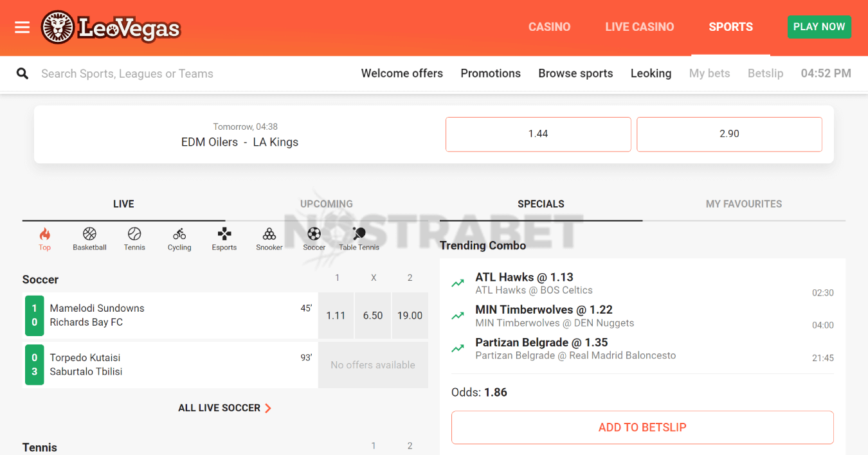
Task: Click the No offers available box
Action: tap(373, 365)
